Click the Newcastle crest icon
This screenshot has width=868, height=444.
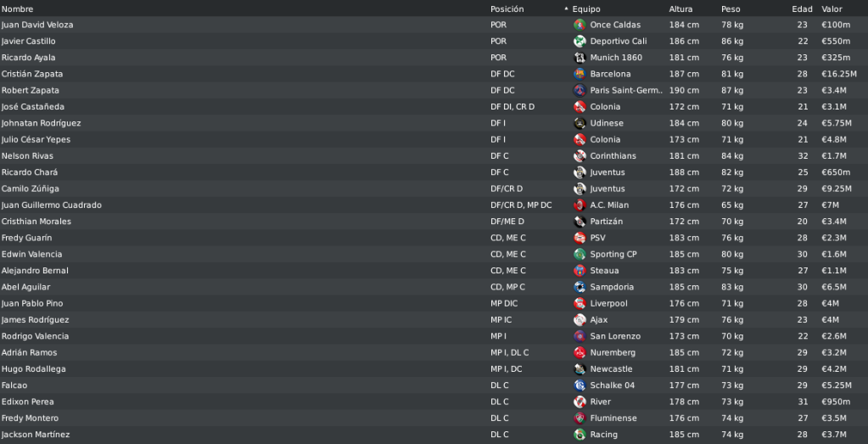pos(580,369)
